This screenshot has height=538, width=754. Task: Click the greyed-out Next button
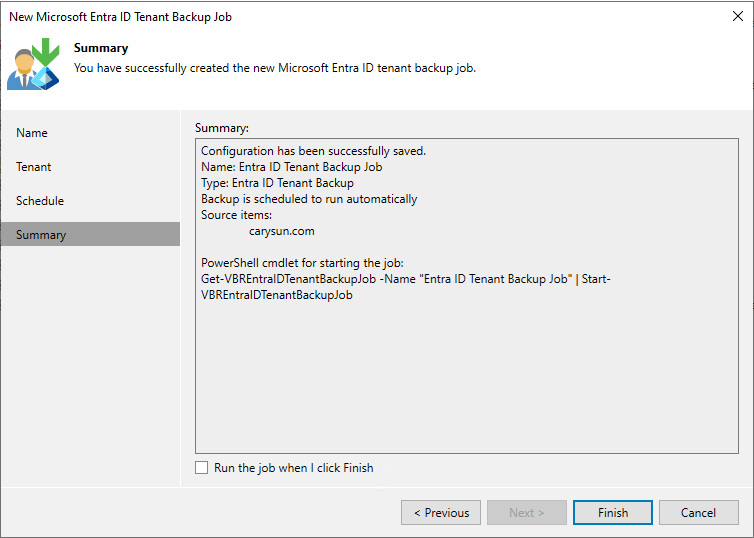(527, 513)
